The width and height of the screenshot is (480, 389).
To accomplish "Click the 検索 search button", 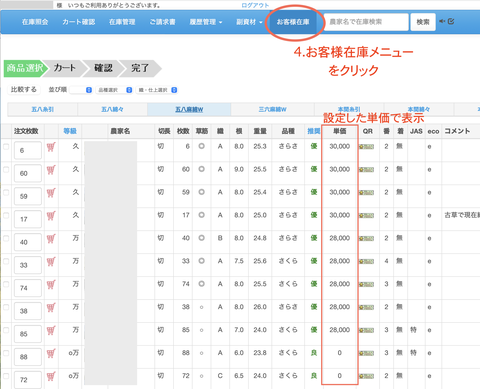I will 423,22.
